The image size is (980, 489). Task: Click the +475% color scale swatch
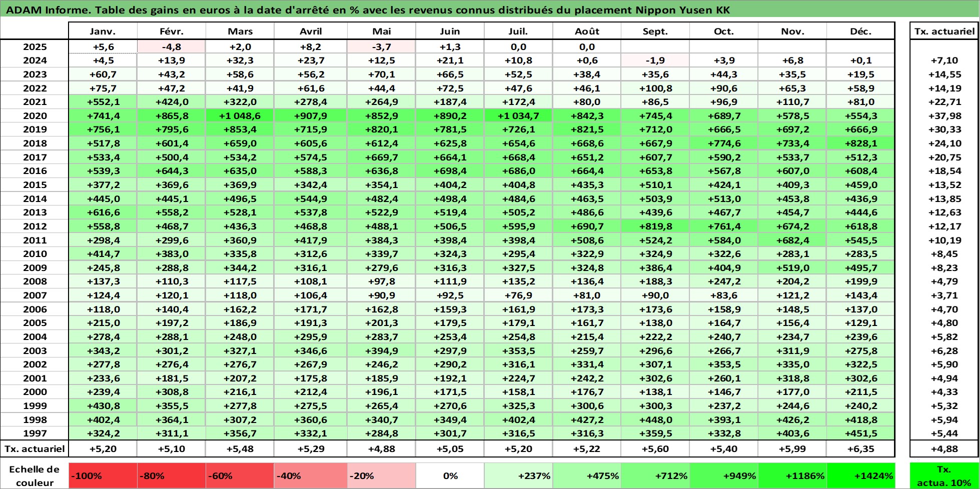[587, 475]
